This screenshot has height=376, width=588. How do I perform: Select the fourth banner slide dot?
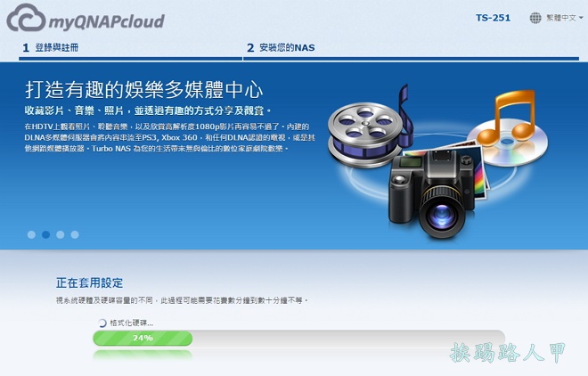click(x=75, y=234)
